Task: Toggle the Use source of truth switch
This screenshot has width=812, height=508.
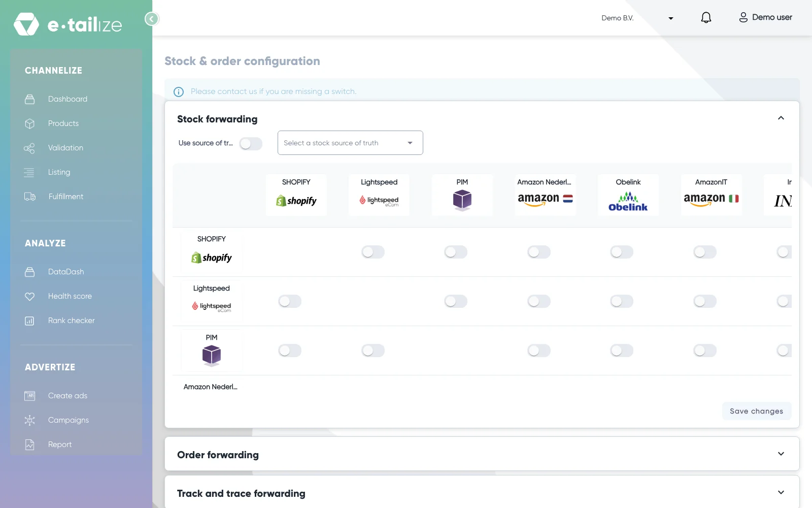Action: pos(251,144)
